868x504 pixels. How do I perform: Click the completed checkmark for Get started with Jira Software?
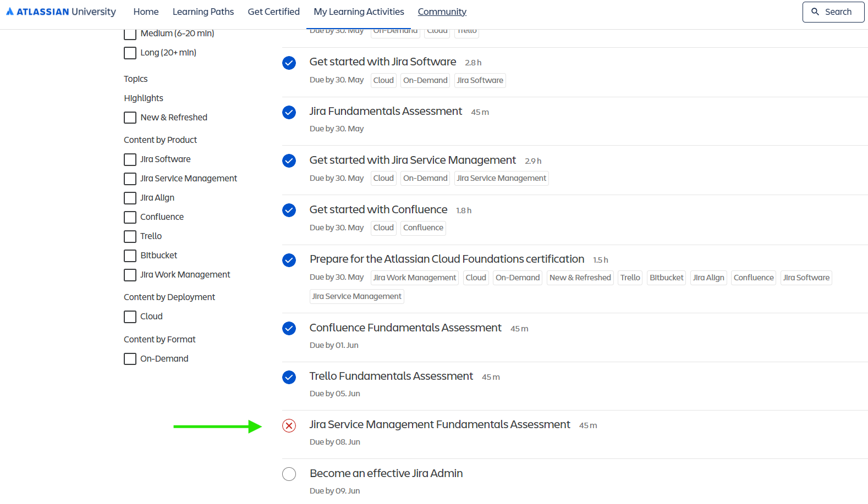pos(289,63)
